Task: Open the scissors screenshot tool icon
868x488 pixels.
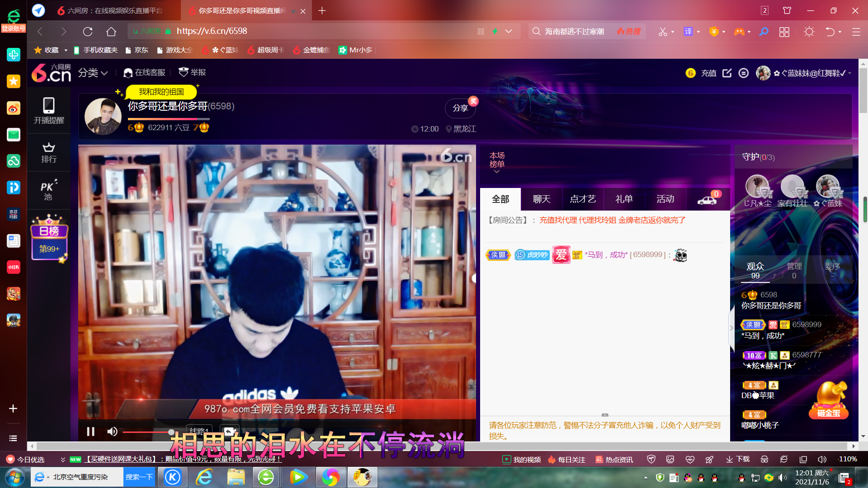Action: 663,32
